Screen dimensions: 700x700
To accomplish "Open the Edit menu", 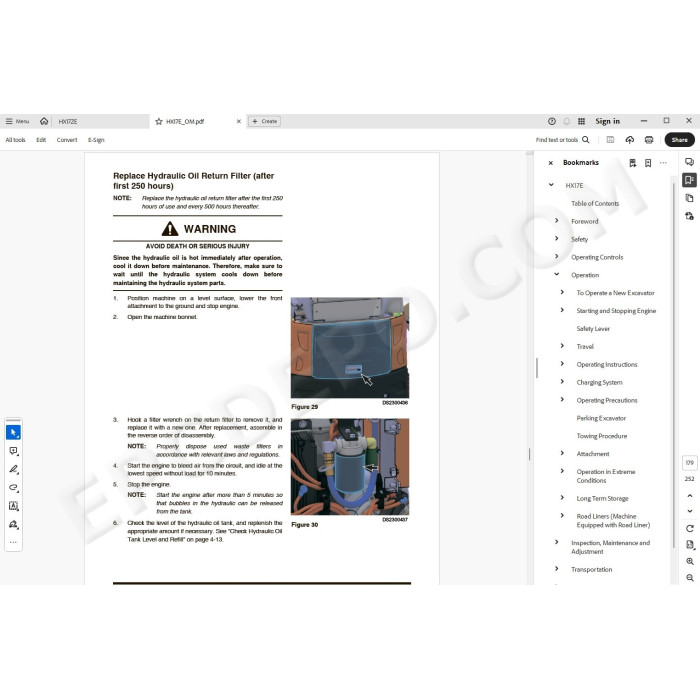I will (x=41, y=140).
